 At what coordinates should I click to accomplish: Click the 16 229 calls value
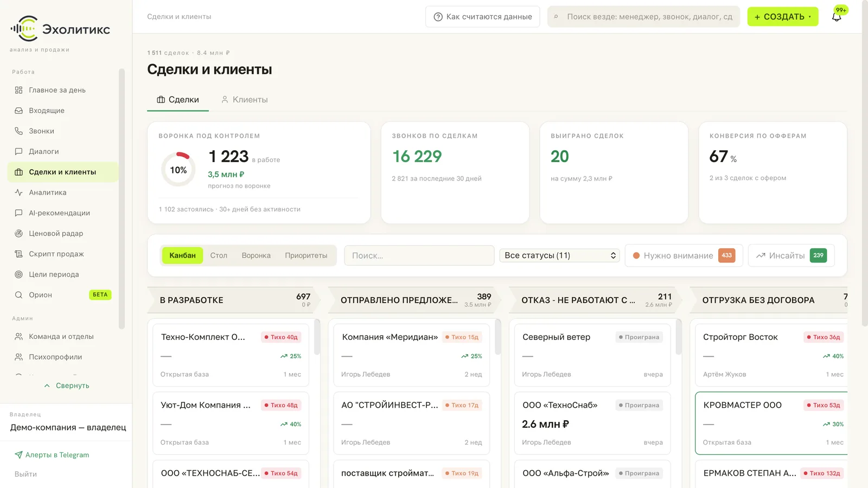(x=417, y=157)
